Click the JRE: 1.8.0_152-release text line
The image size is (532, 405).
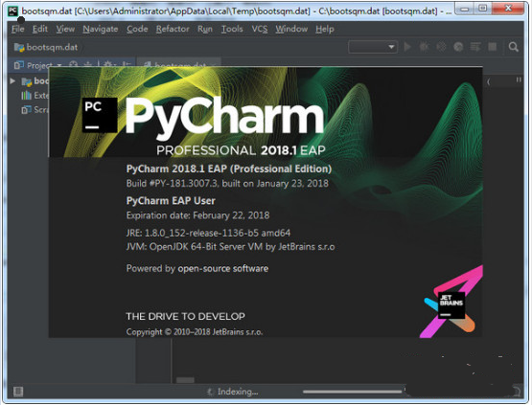click(x=208, y=234)
